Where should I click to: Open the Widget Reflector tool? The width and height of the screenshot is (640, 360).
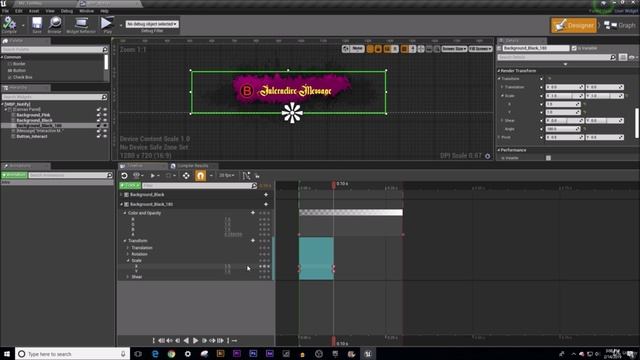pyautogui.click(x=81, y=24)
